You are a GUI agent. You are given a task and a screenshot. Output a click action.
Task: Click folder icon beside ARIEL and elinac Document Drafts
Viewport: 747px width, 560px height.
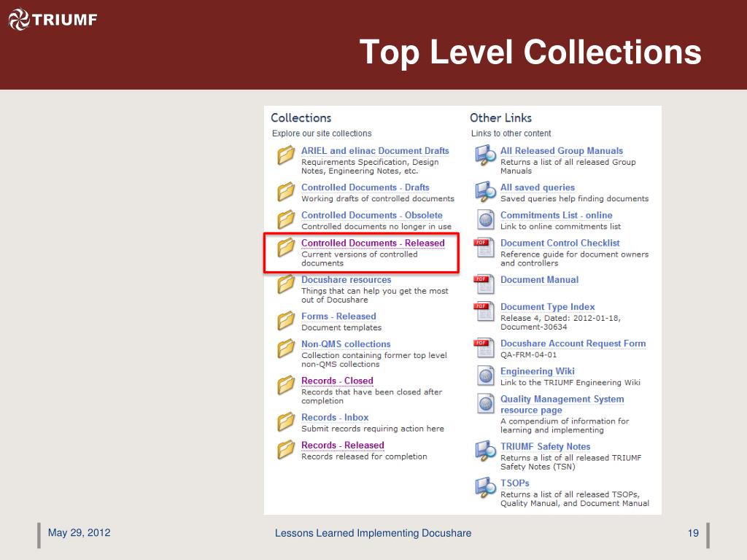click(x=286, y=155)
